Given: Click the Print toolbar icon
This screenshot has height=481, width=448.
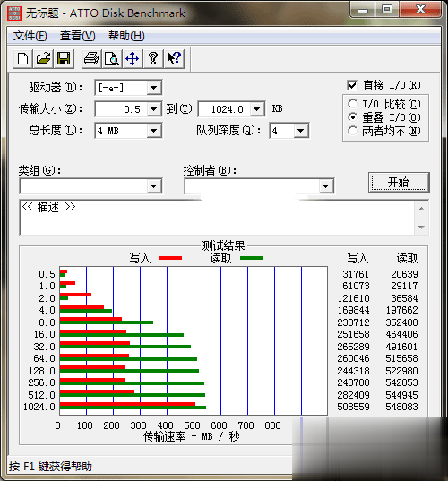Looking at the screenshot, I should (x=91, y=58).
